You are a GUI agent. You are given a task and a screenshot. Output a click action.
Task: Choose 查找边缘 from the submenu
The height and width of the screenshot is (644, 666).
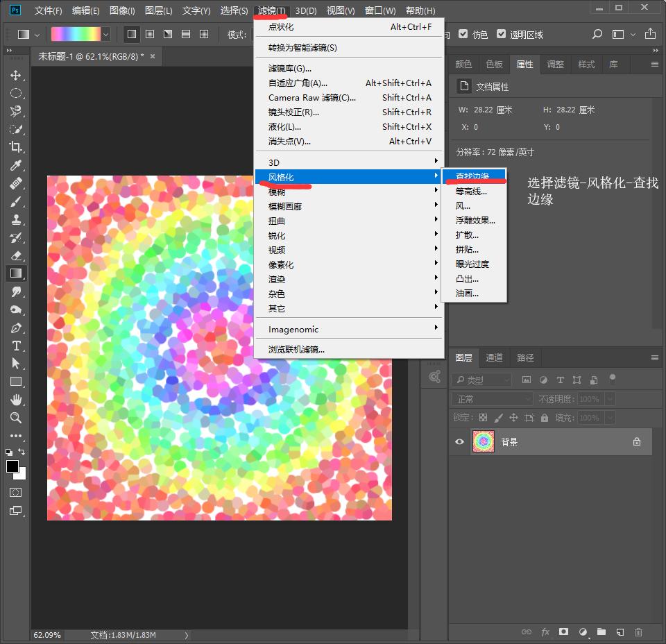point(472,176)
